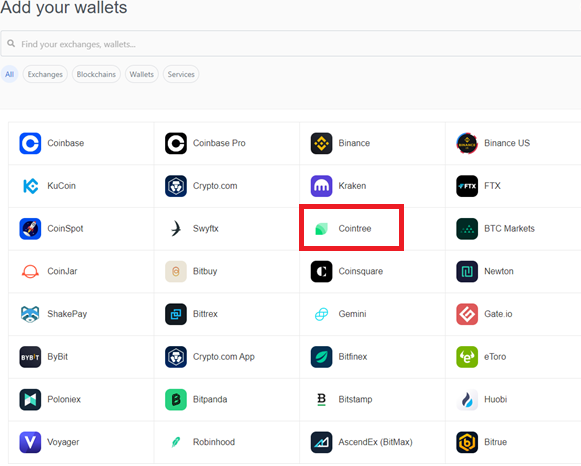
Task: Show only the Wallets filter
Action: pyautogui.click(x=142, y=74)
